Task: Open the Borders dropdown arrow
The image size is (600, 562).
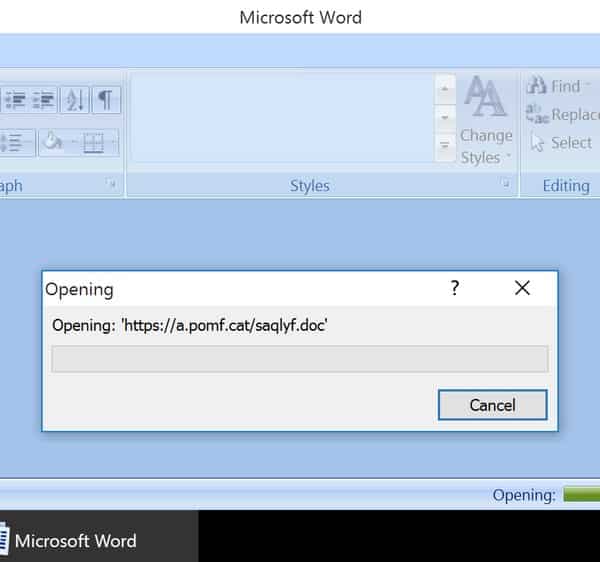Action: tap(114, 142)
